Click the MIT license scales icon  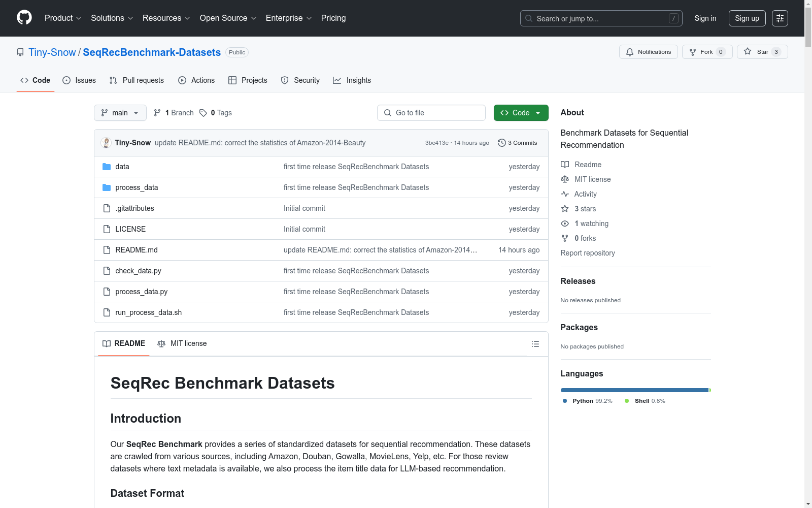tap(565, 179)
